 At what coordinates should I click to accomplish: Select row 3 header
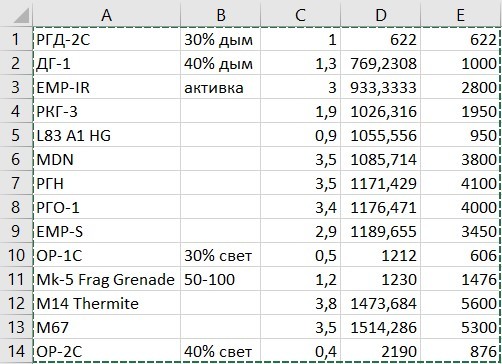pos(16,87)
